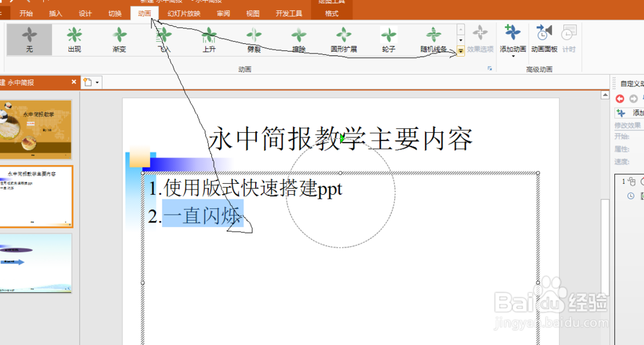Click the mouse-click trigger icon on animation item 1
This screenshot has height=345, width=644.
coord(631,181)
